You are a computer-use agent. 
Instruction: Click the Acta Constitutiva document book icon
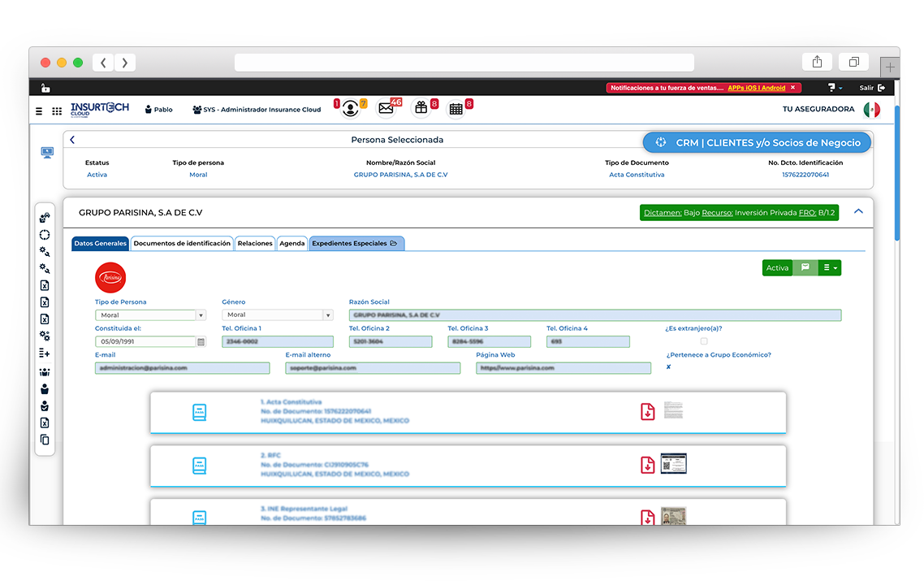199,412
